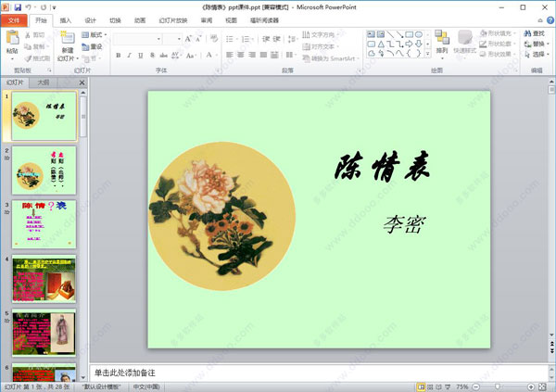The width and height of the screenshot is (556, 392).
Task: Click the zoom slider handle
Action: point(498,386)
